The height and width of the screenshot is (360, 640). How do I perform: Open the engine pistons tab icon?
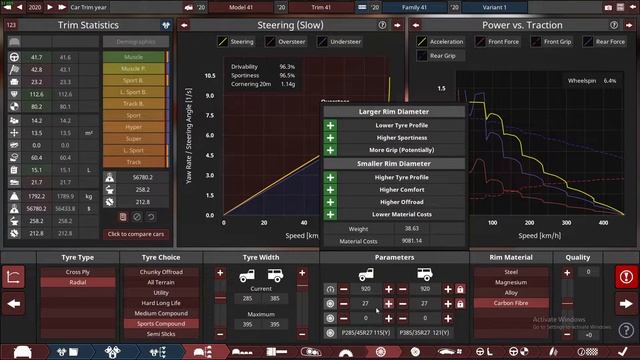click(x=112, y=351)
